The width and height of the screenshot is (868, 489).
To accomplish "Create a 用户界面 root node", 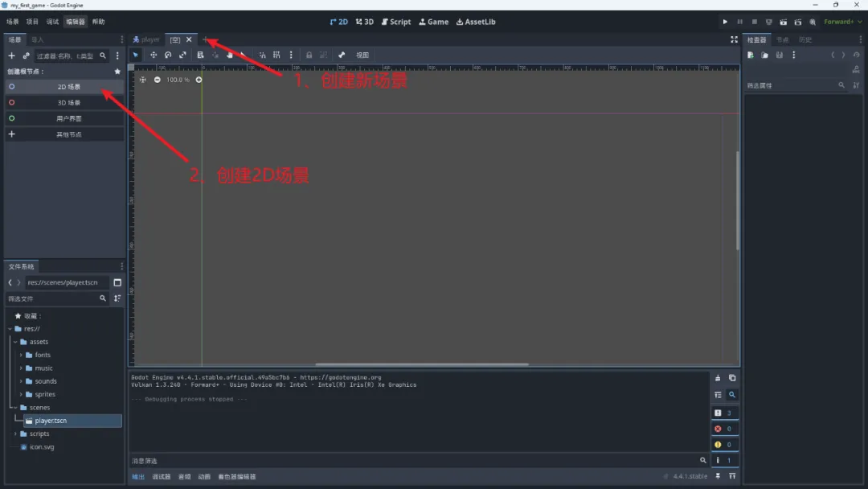I will [x=64, y=118].
